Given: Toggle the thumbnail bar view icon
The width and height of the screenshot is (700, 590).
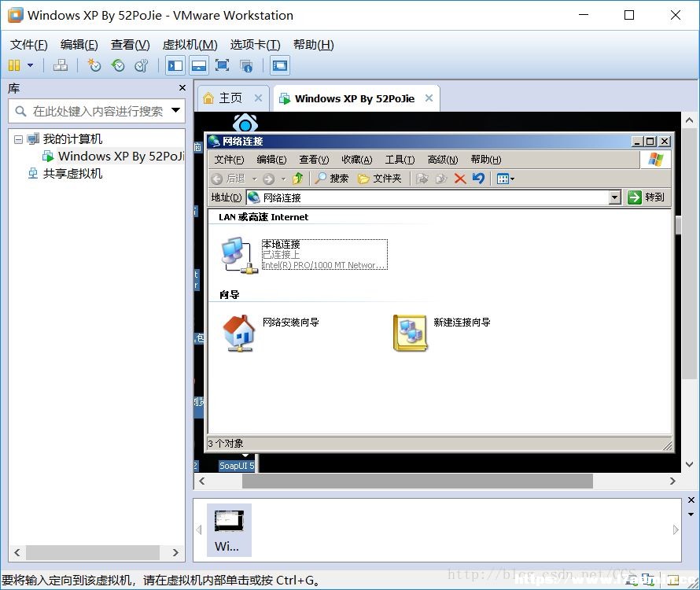Looking at the screenshot, I should click(x=199, y=65).
